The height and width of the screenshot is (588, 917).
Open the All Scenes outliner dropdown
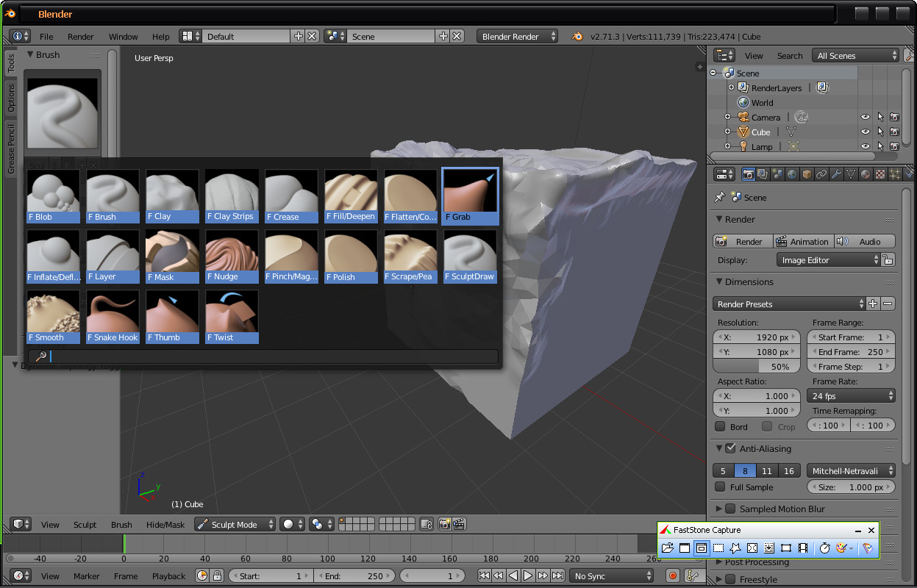[855, 55]
